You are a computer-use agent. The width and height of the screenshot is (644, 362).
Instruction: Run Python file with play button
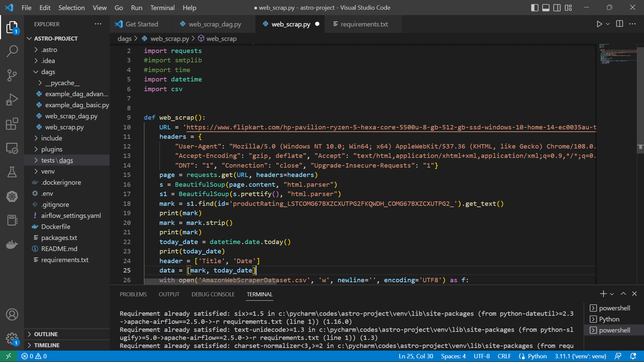pyautogui.click(x=599, y=24)
